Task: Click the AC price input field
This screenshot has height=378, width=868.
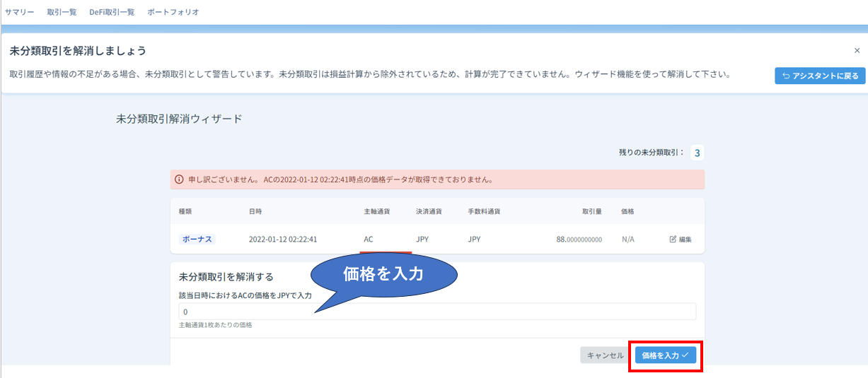Action: pos(437,312)
